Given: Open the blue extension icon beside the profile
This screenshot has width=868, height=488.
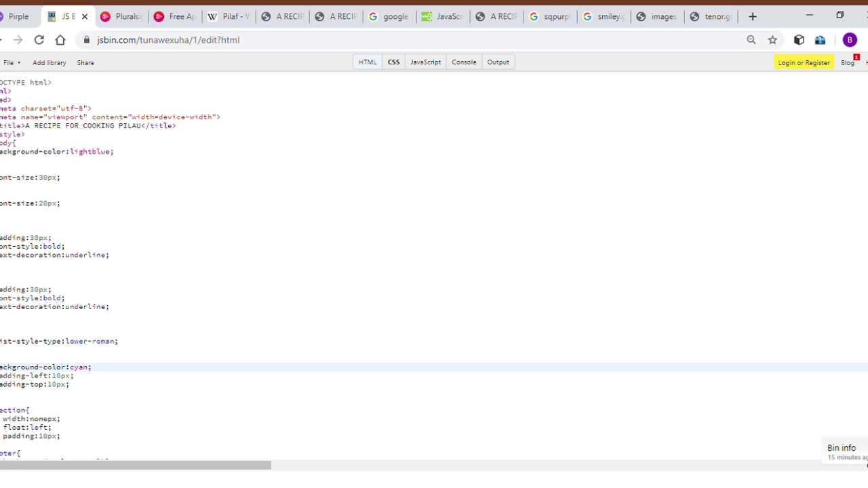Looking at the screenshot, I should pos(821,40).
